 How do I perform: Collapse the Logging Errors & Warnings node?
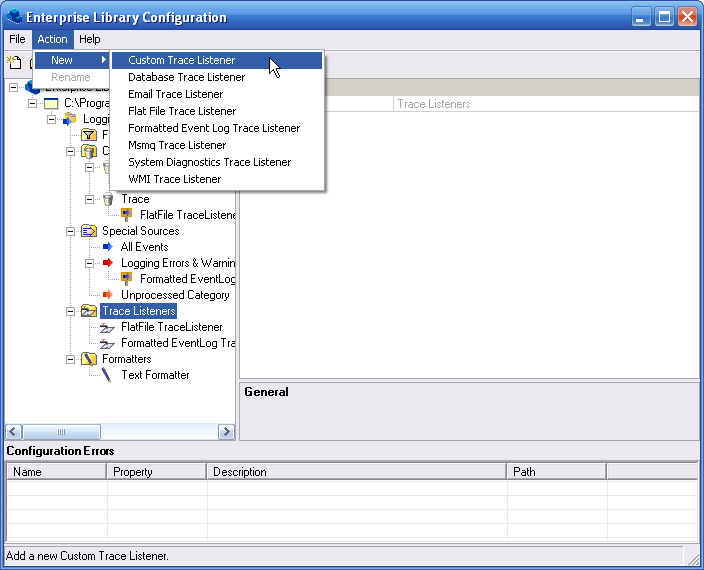[x=90, y=263]
